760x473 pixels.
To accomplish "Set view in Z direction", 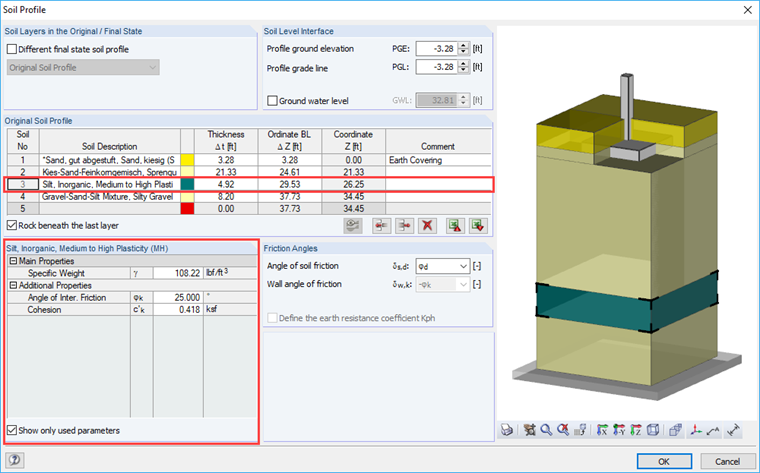I will (635, 430).
